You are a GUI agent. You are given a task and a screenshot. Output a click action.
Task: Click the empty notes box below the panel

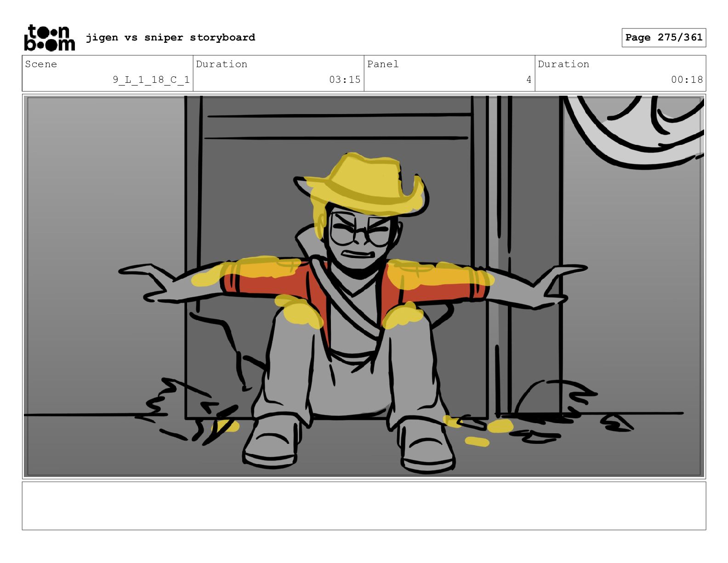pos(364,506)
